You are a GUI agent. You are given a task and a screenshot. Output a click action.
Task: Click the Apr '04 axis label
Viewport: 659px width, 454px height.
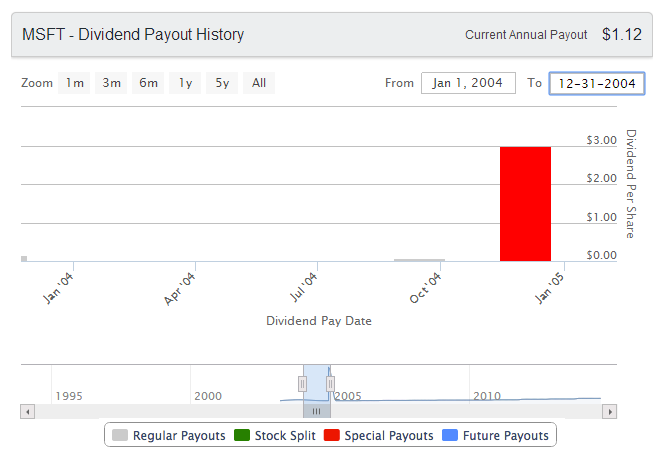point(179,288)
